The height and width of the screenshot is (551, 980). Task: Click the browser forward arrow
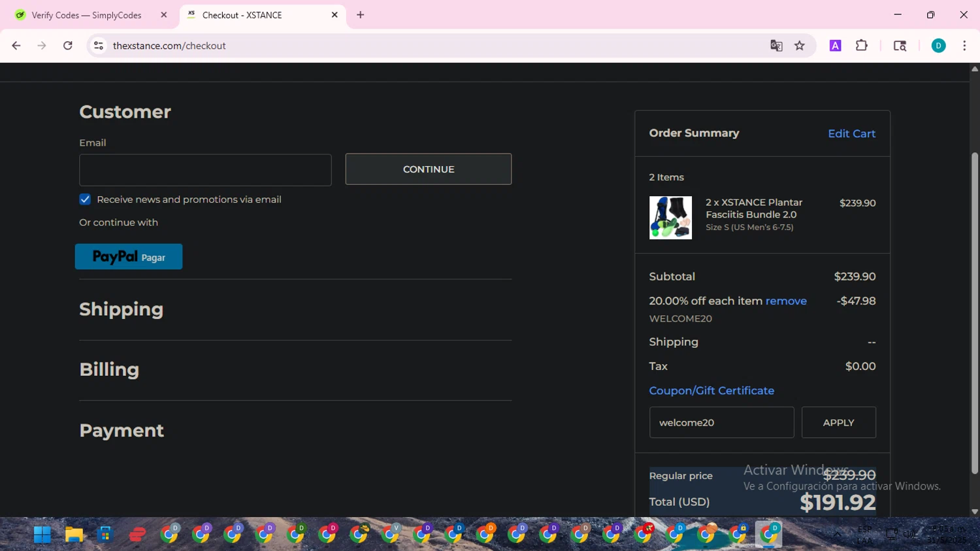[x=42, y=46]
